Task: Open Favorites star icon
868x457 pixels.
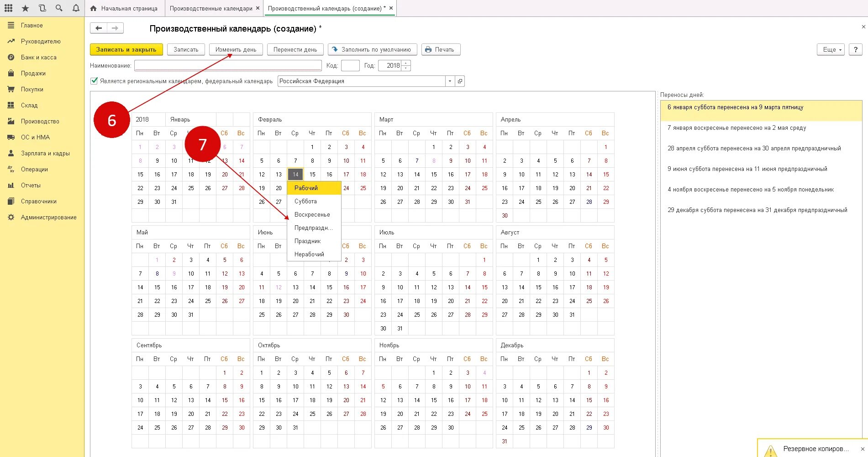Action: tap(25, 8)
